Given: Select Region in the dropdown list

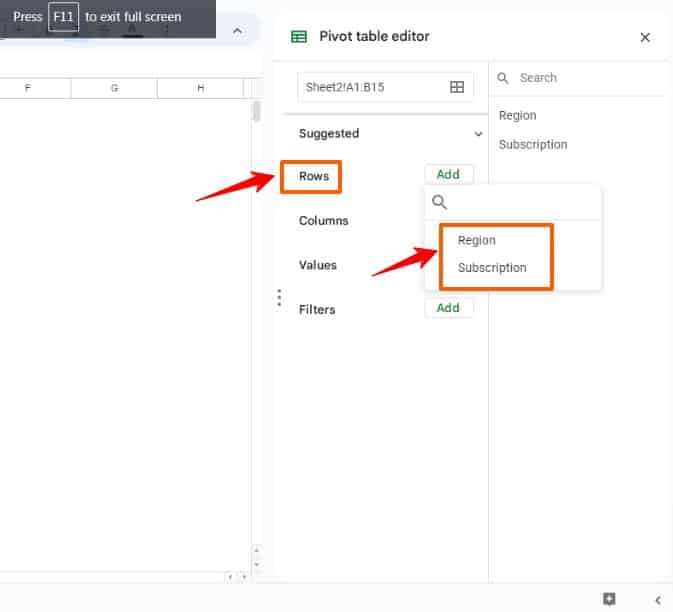Looking at the screenshot, I should point(476,240).
